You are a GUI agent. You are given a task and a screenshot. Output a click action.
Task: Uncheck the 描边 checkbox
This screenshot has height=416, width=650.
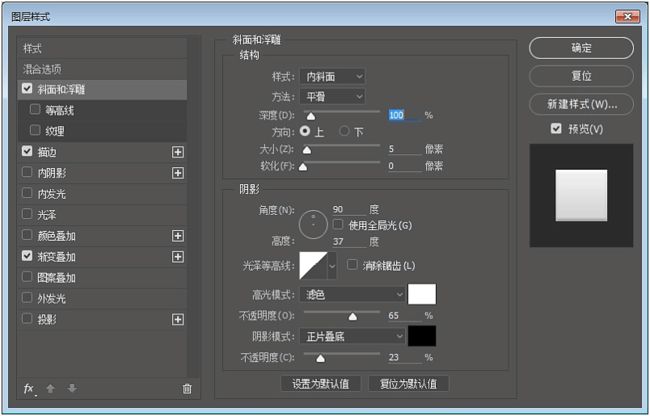[x=27, y=151]
